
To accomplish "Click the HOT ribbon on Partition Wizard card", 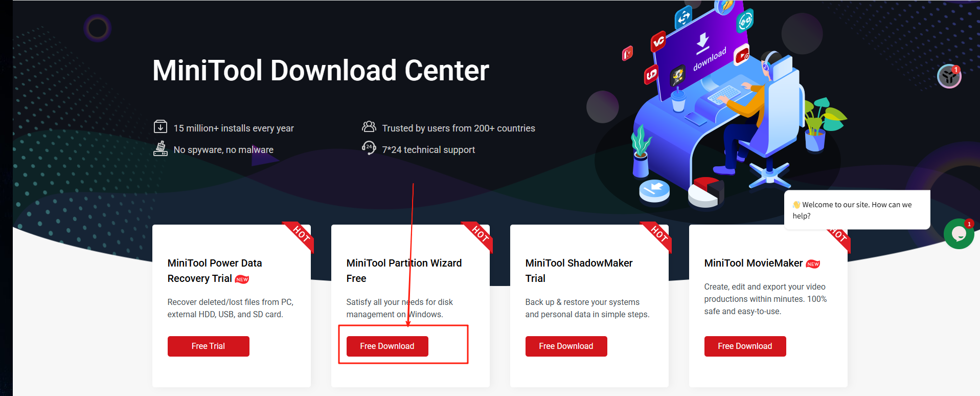I will (478, 236).
